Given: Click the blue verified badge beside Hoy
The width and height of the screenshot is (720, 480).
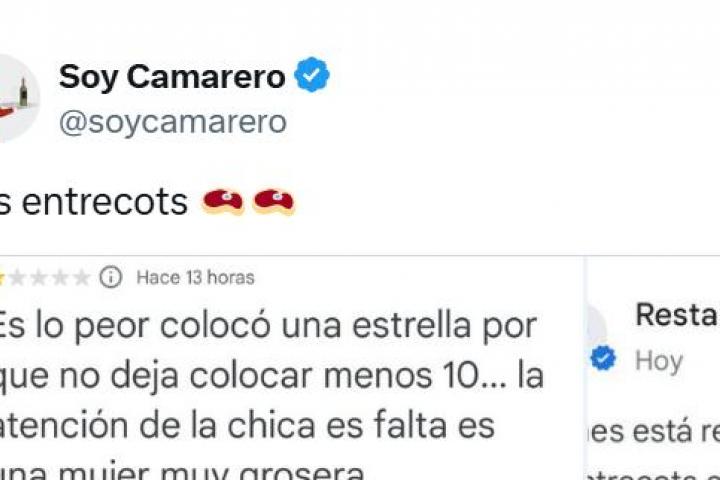Looking at the screenshot, I should coord(603,358).
